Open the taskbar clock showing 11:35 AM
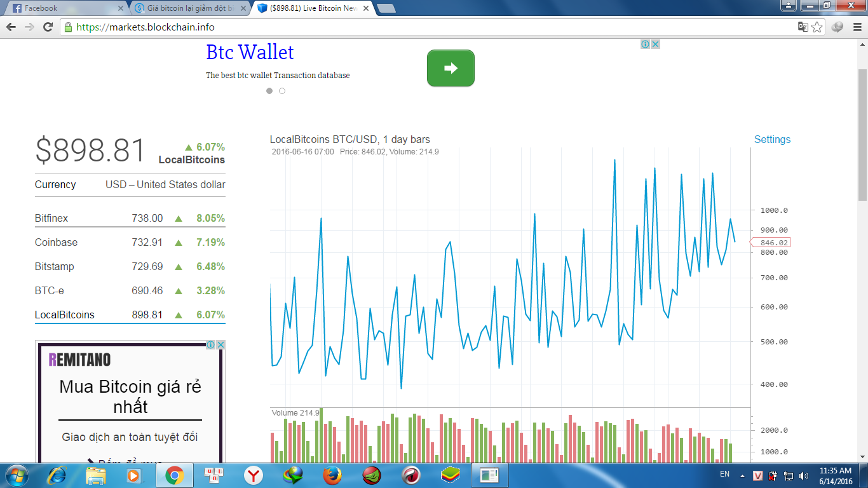 [x=836, y=475]
